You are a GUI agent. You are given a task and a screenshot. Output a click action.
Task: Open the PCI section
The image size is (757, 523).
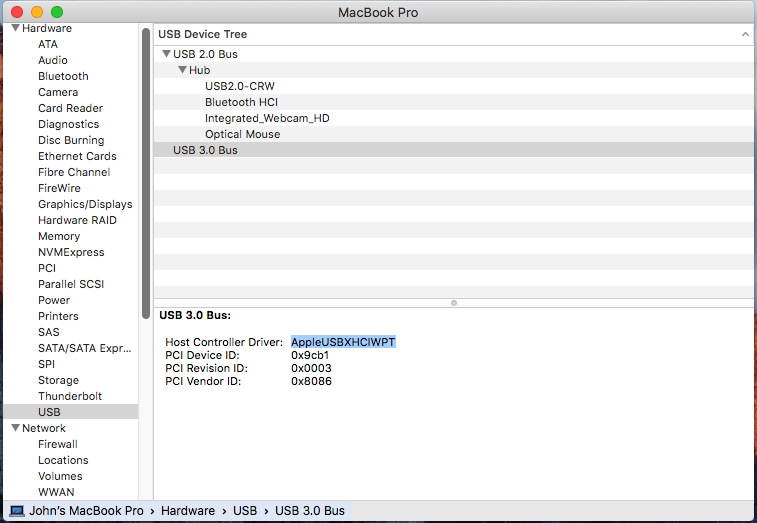pyautogui.click(x=47, y=268)
